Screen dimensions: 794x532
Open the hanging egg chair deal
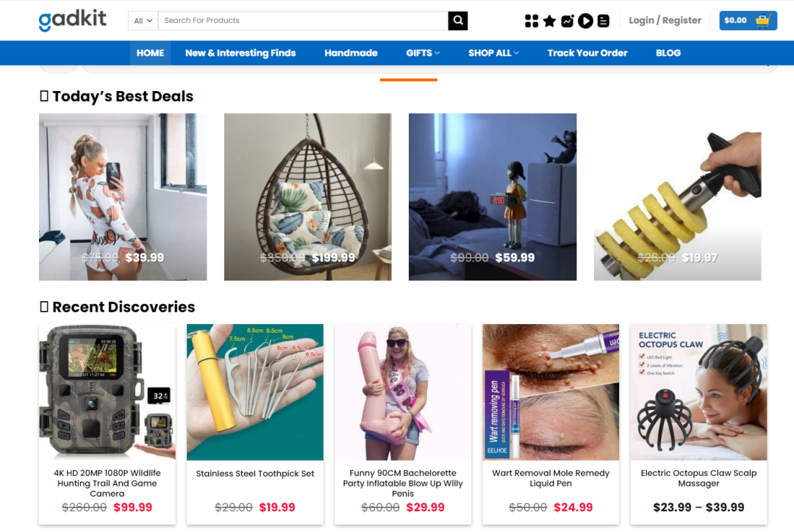click(308, 197)
